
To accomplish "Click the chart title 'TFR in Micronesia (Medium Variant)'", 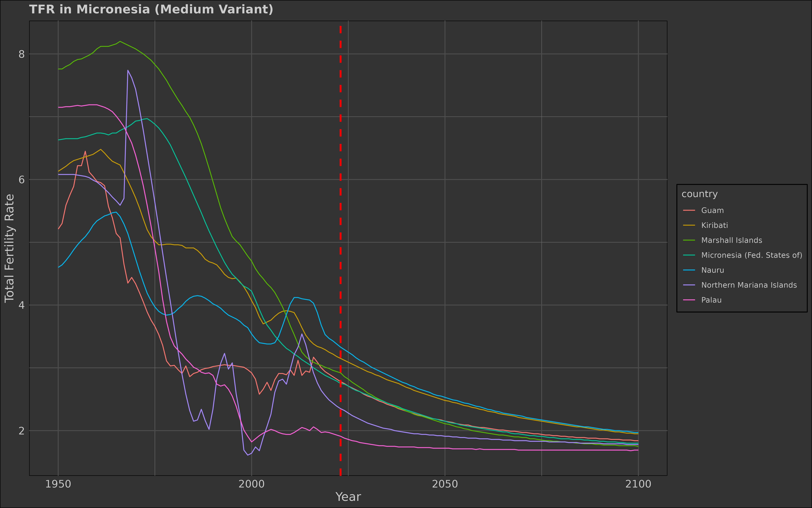I will pos(151,9).
